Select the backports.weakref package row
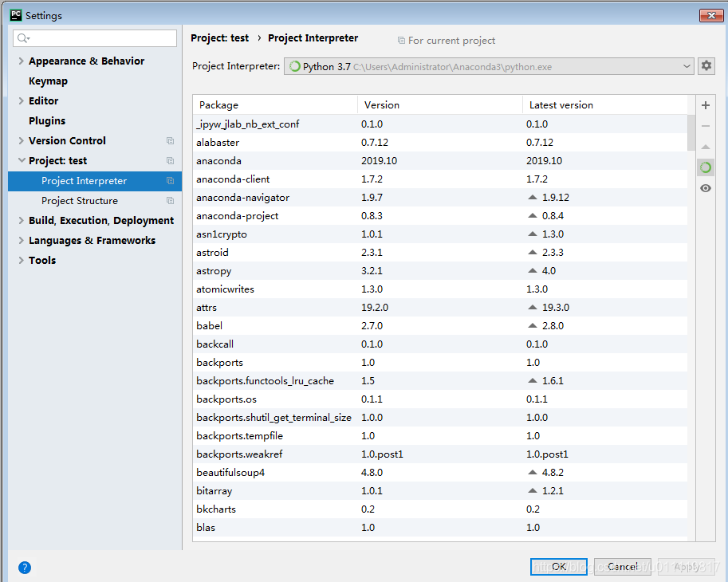Screen dimensions: 728x582 tap(440, 454)
